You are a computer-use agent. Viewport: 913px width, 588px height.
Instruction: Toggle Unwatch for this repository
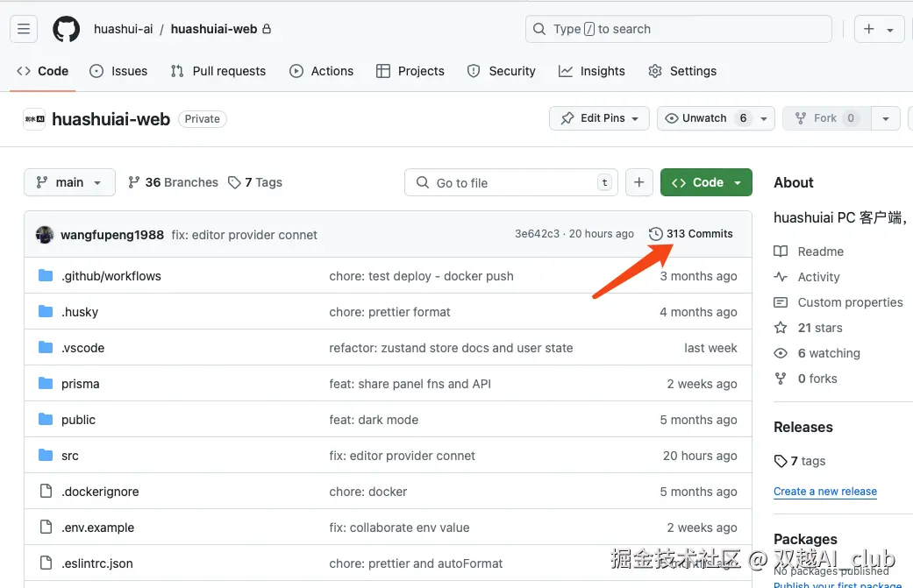[x=705, y=118]
